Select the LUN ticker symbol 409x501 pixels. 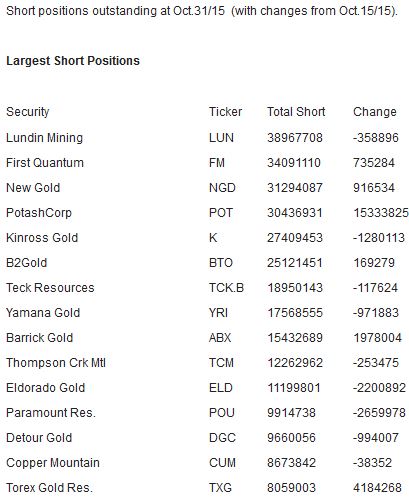221,138
